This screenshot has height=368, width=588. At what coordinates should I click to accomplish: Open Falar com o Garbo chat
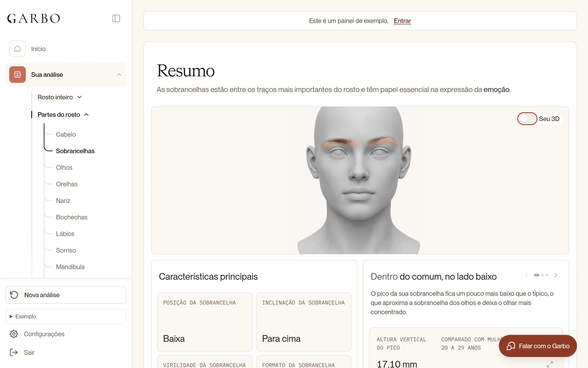click(538, 346)
